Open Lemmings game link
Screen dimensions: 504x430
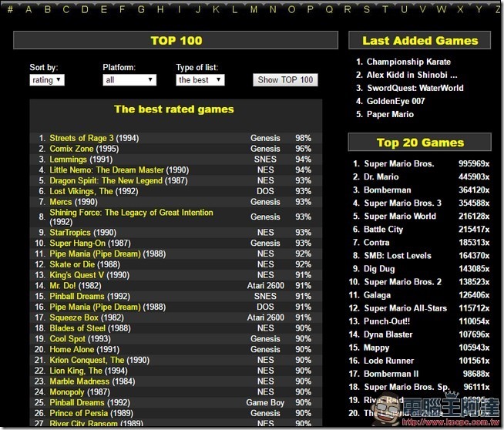pos(68,159)
